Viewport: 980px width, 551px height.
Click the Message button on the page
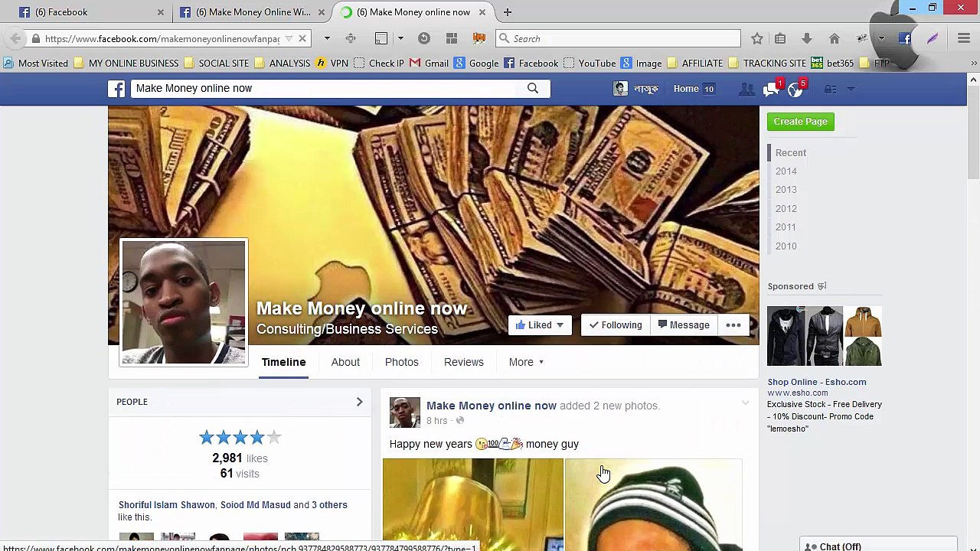coord(684,325)
